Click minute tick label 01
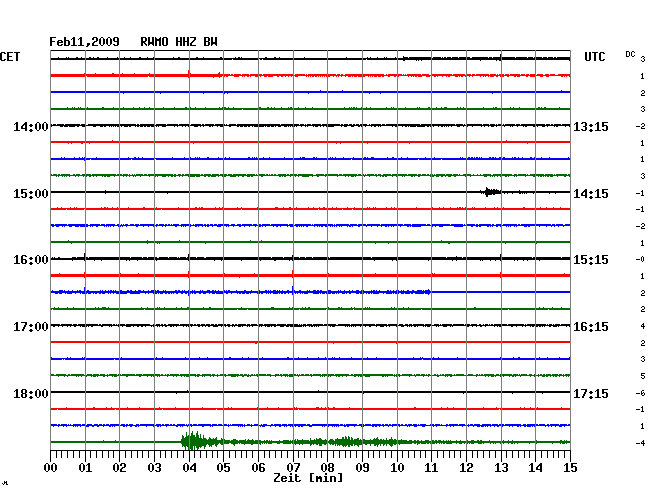Viewport: 650px width, 494px height. (x=85, y=467)
